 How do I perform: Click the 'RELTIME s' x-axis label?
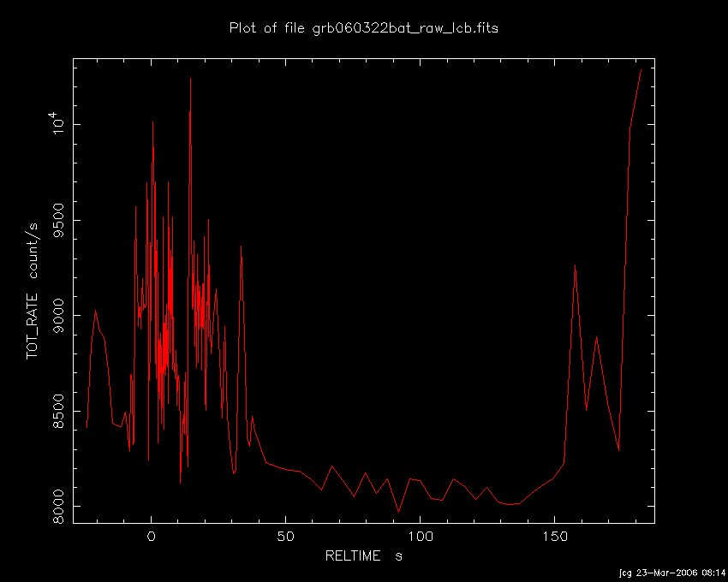point(363,556)
